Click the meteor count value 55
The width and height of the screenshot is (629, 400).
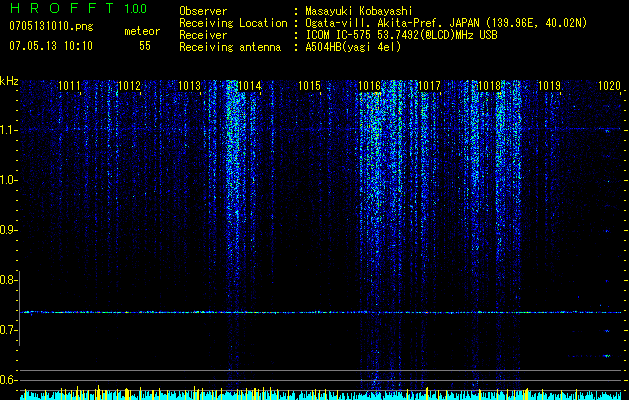click(145, 46)
